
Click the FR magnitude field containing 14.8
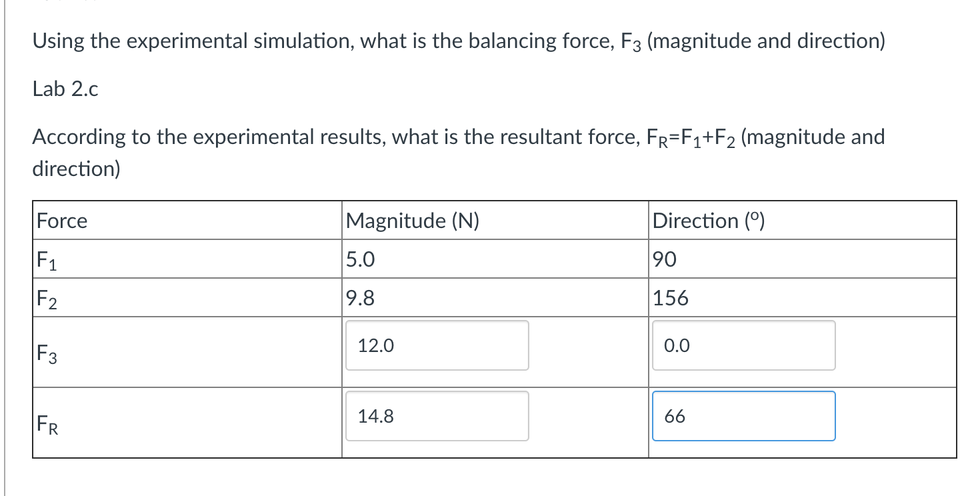coord(436,416)
